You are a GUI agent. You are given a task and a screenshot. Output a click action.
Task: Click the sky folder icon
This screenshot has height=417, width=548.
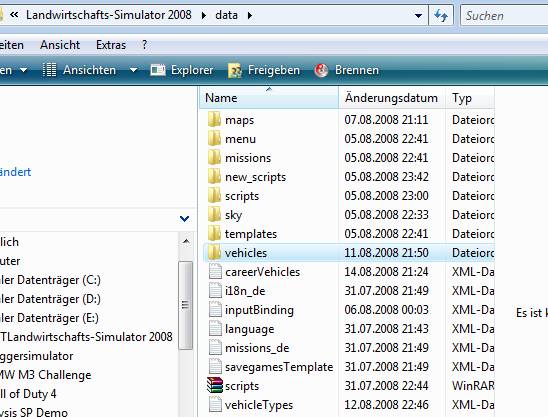coord(214,214)
